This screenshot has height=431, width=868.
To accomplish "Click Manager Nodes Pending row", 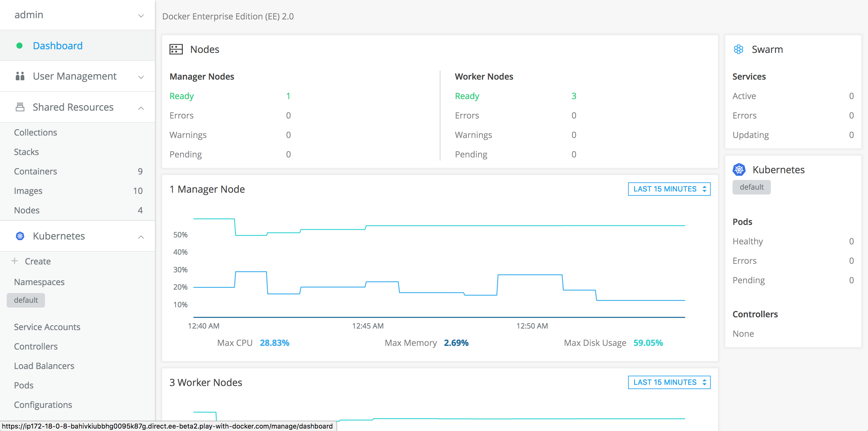I will point(230,154).
